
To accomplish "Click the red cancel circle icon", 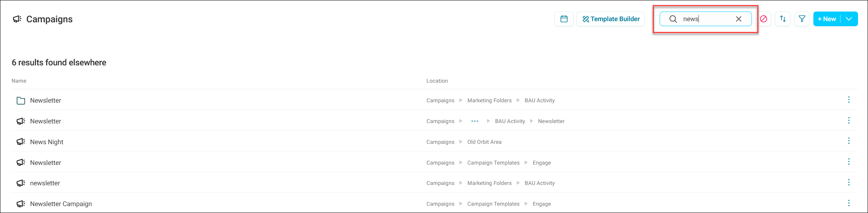I will point(763,19).
